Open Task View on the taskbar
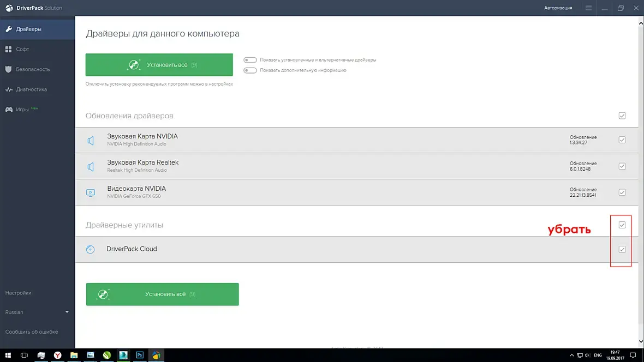 coord(24,355)
